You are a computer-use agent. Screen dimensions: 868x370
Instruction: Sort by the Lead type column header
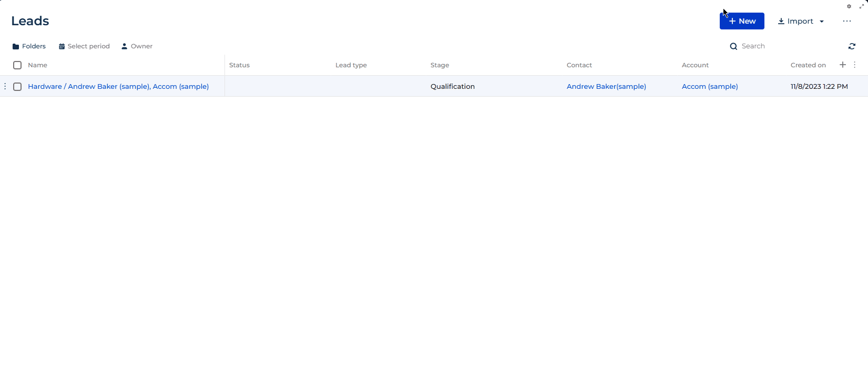pos(351,65)
